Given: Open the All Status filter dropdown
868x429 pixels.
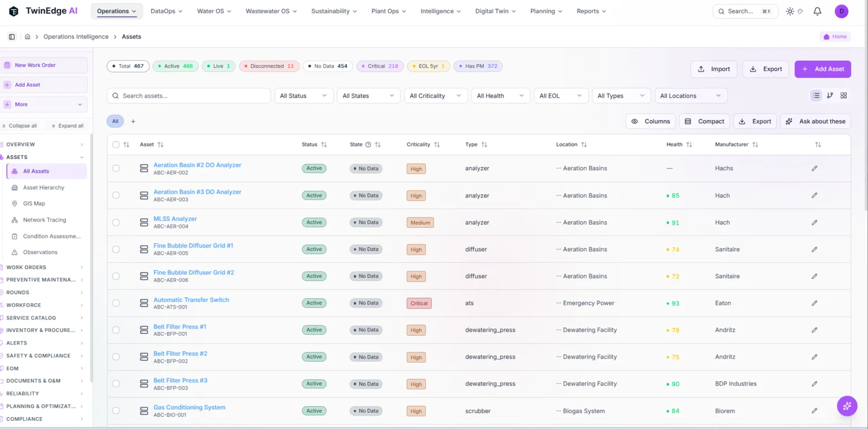Looking at the screenshot, I should (x=304, y=96).
